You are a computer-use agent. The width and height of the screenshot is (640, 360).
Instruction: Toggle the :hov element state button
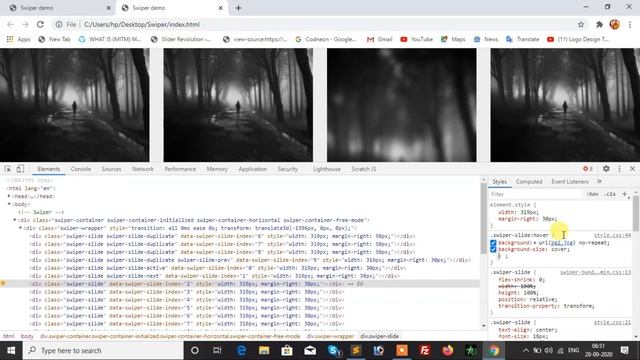[x=593, y=194]
